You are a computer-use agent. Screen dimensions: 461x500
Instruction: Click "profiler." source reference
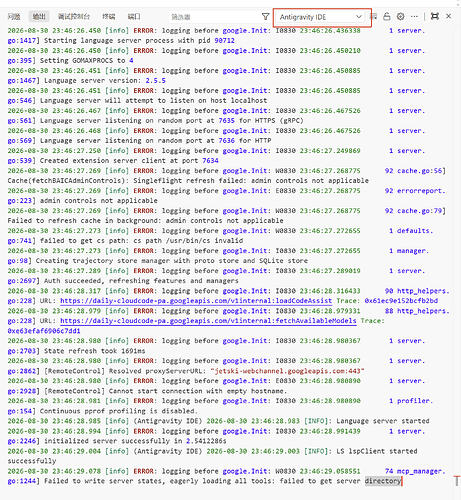pos(415,401)
